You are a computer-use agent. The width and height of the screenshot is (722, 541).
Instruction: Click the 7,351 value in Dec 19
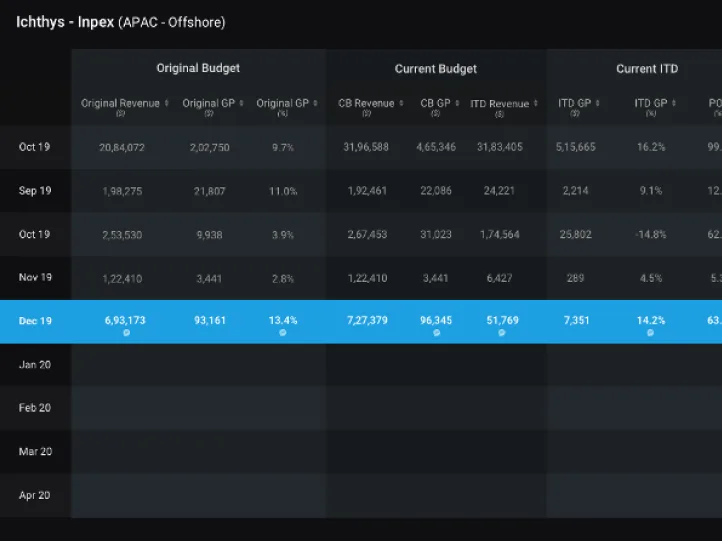[576, 320]
